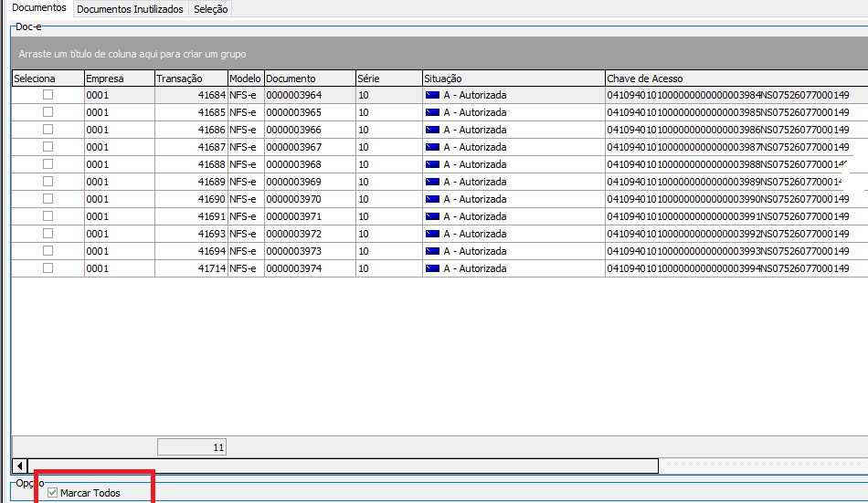The width and height of the screenshot is (868, 503).
Task: Select the row checkbox of transaction 41687
Action: (x=48, y=147)
